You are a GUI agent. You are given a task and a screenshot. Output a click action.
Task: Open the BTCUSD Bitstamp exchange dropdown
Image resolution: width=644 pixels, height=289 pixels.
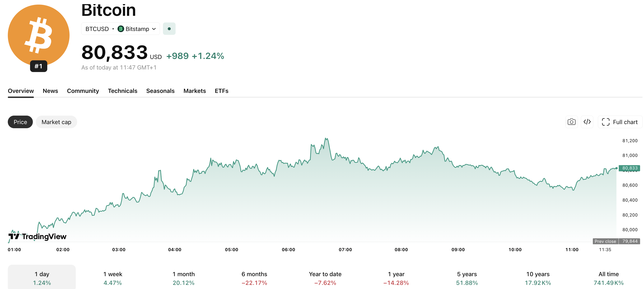[x=120, y=29]
